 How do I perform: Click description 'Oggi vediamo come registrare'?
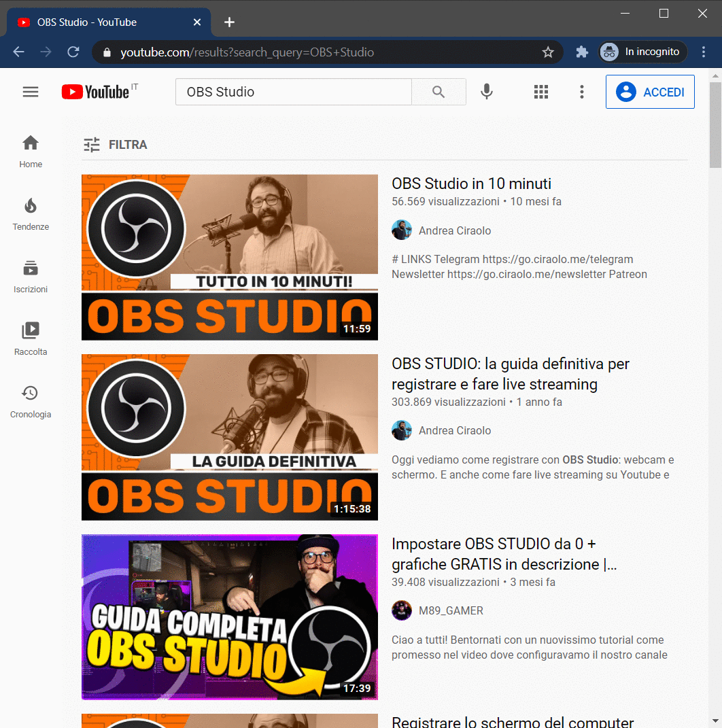click(x=532, y=467)
